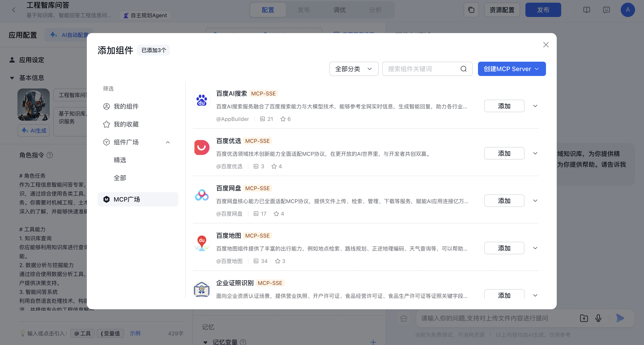Expand details for 百度AI搜索 row
Viewport: 644px width, 345px height.
coord(535,106)
